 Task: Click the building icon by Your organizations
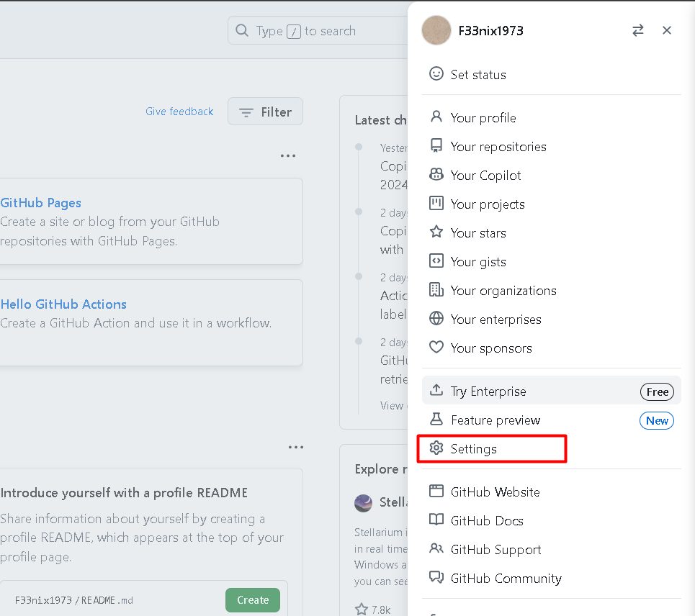pos(436,289)
